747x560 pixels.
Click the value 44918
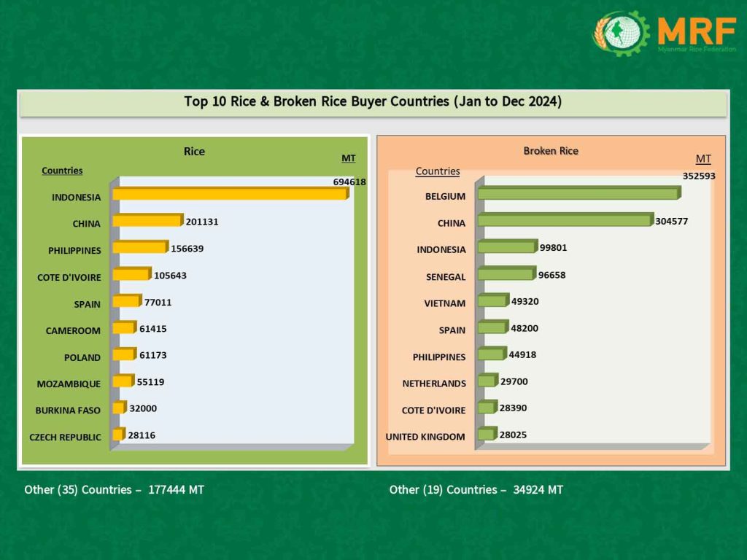[x=522, y=355]
